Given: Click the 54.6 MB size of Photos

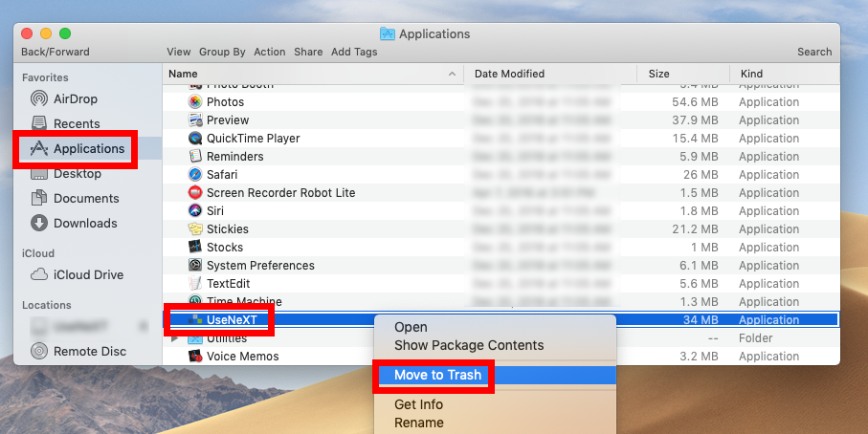Looking at the screenshot, I should (695, 101).
